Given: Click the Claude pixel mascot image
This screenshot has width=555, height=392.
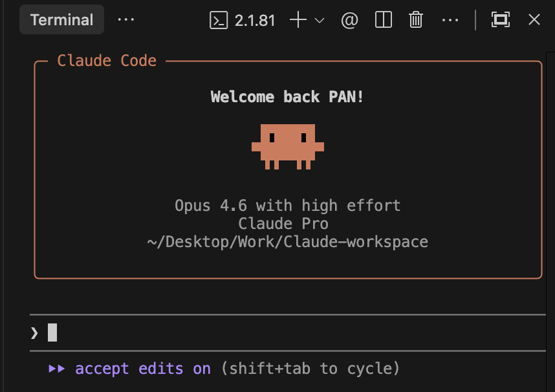Looking at the screenshot, I should [287, 146].
